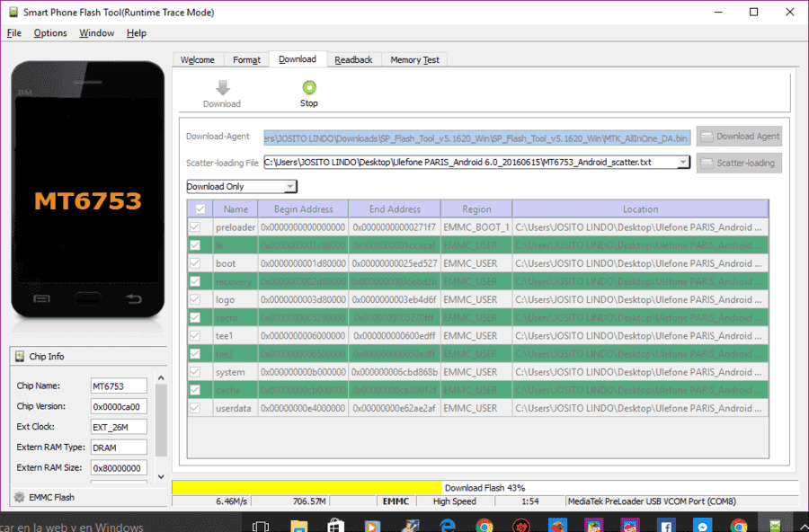This screenshot has height=532, width=809.
Task: Open the Download Only mode dropdown
Action: 242,186
